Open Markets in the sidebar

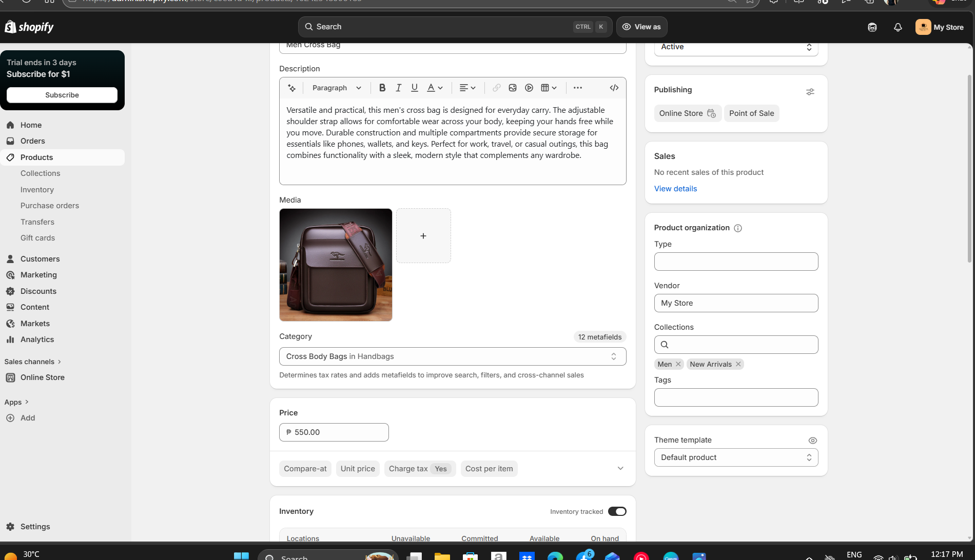(63, 324)
